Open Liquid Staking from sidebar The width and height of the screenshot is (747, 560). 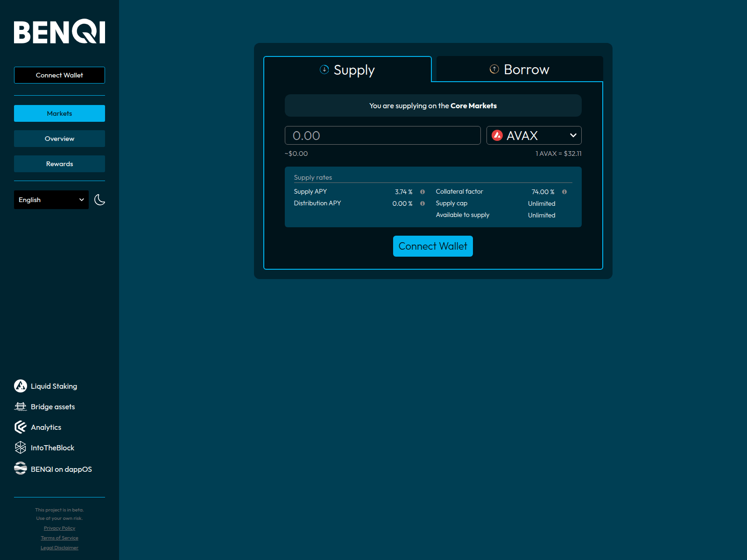(x=53, y=386)
